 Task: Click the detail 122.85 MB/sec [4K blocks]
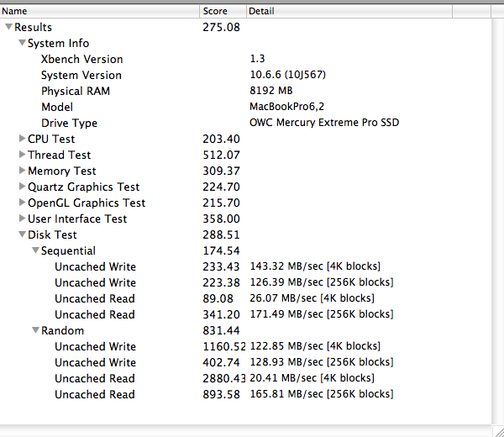[315, 346]
